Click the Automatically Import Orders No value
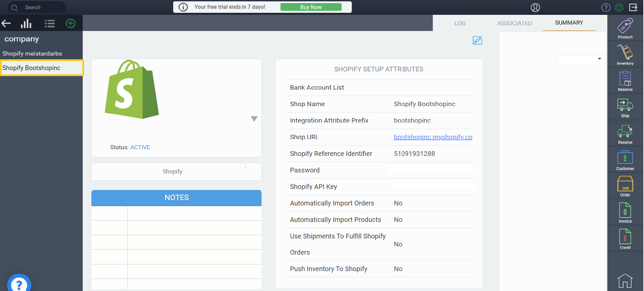Image resolution: width=644 pixels, height=291 pixels. tap(398, 203)
